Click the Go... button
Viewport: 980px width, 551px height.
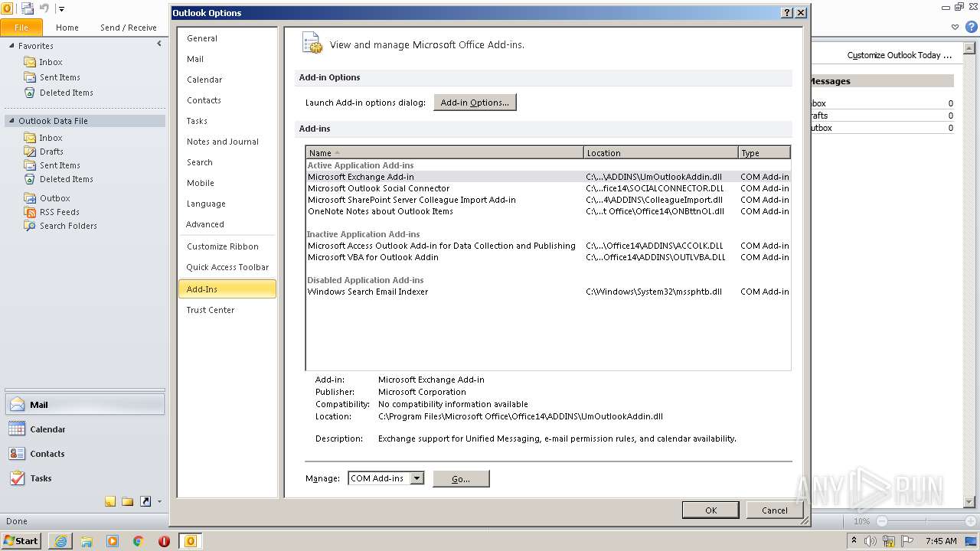(x=461, y=478)
